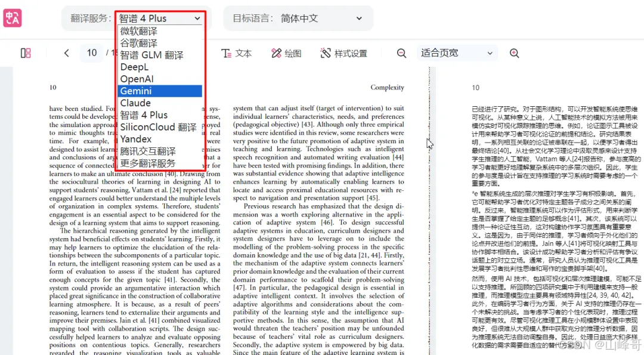Click the Complexity page header text

(x=388, y=88)
